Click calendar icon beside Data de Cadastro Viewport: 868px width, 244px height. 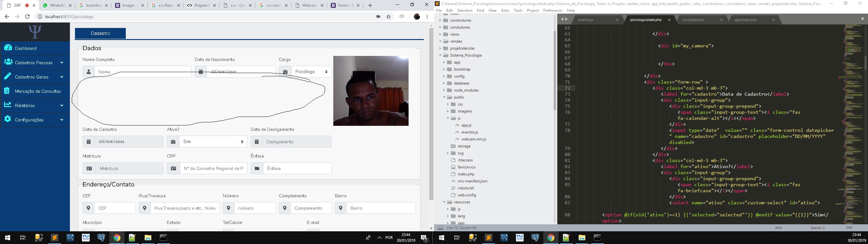tap(89, 142)
